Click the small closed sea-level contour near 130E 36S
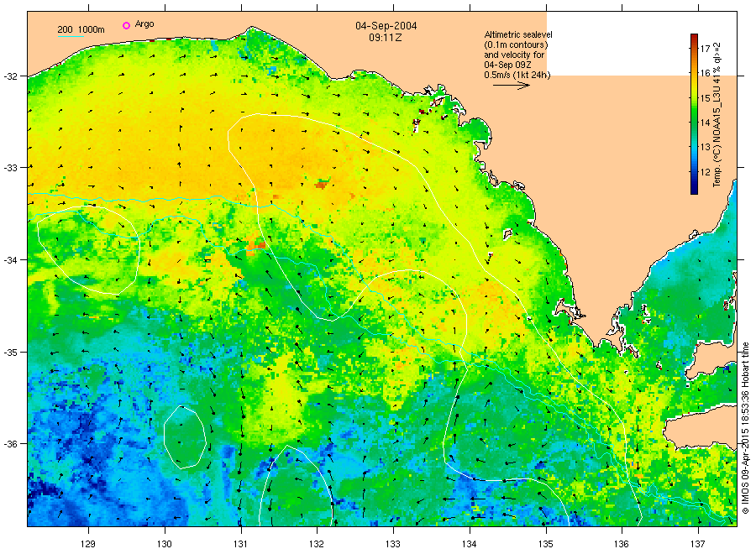 click(x=185, y=437)
